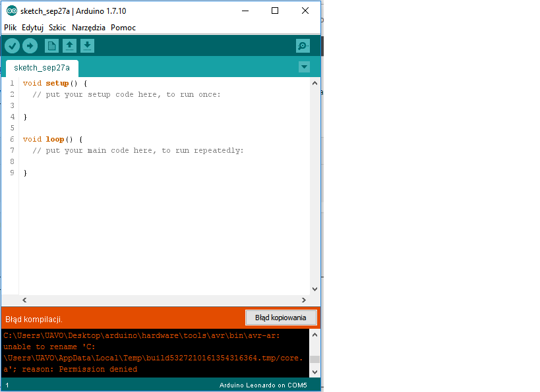540x392 pixels.
Task: Click the empty line 3 in editor
Action: (165, 105)
